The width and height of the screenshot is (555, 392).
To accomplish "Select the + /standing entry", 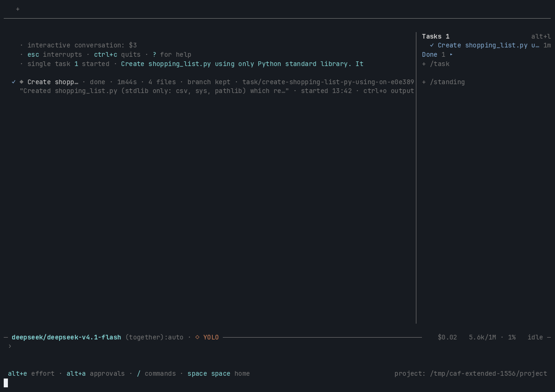I will [x=443, y=82].
